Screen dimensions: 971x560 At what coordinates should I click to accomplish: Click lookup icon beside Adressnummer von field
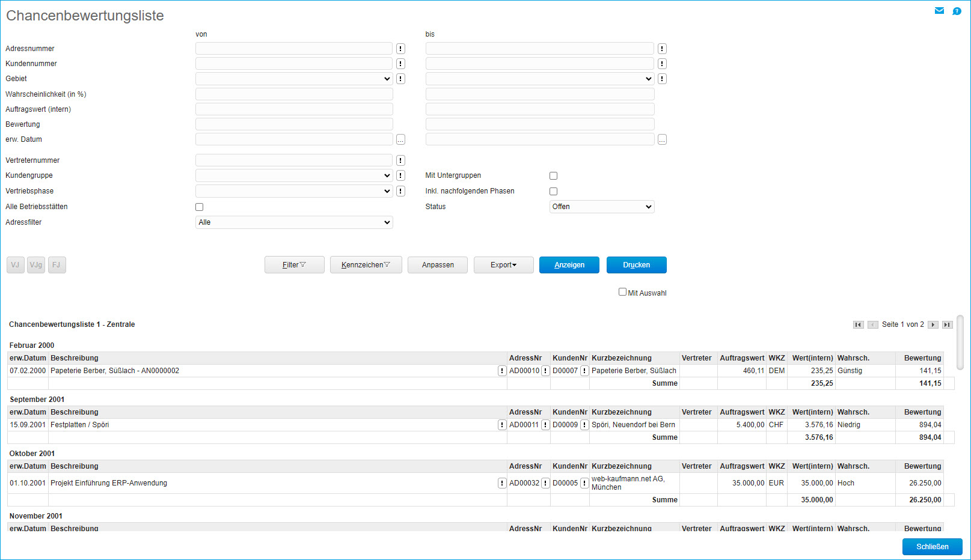(400, 49)
